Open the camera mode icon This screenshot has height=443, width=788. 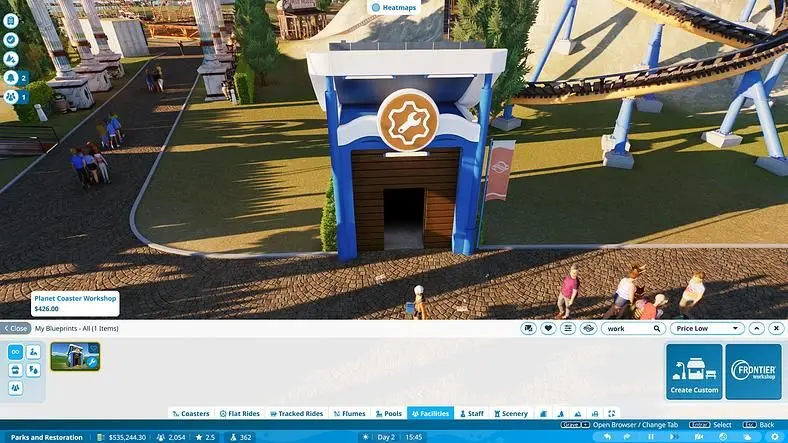point(699,437)
